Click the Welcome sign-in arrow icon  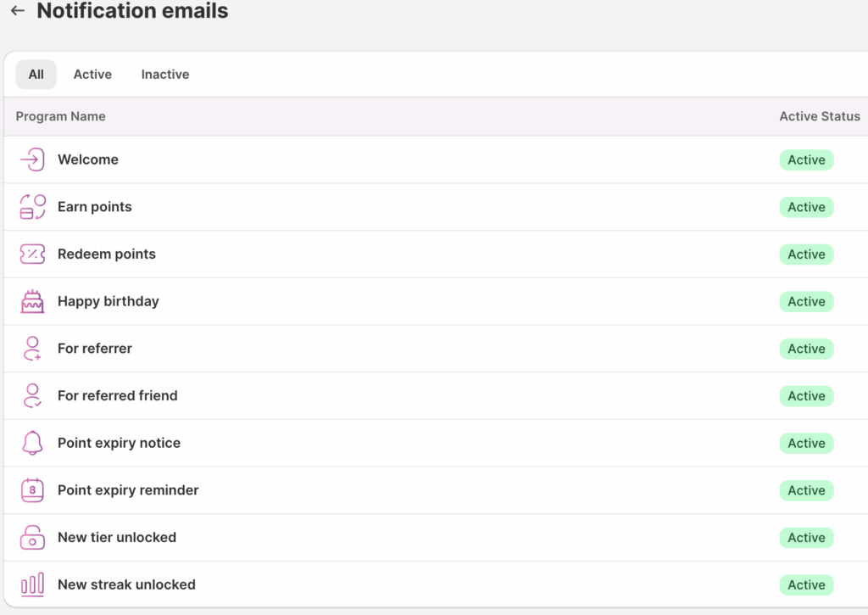coord(32,159)
